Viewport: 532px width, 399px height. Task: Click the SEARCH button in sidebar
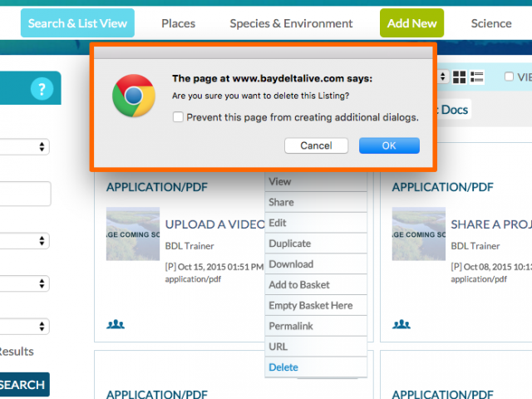(x=24, y=385)
